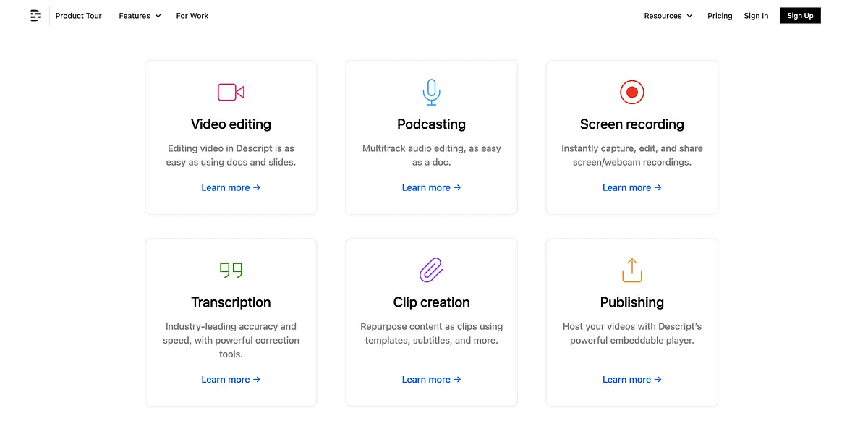Open the Pricing page
The width and height of the screenshot is (868, 434).
720,16
